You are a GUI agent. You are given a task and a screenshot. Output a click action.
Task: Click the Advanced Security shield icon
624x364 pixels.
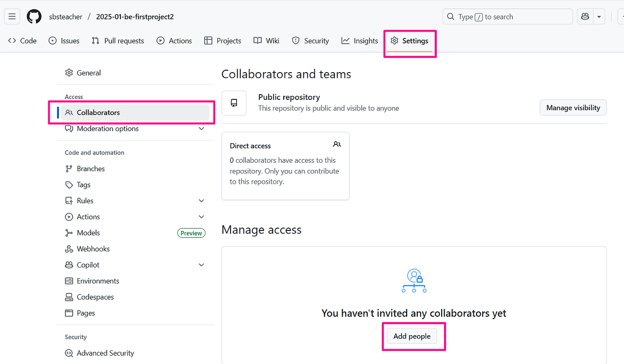pos(69,353)
